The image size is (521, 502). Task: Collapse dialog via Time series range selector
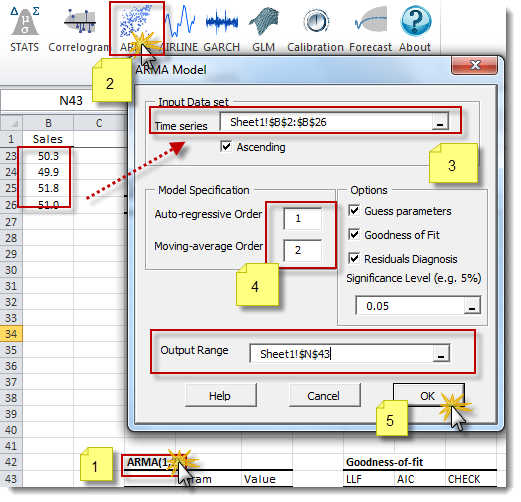pyautogui.click(x=440, y=122)
